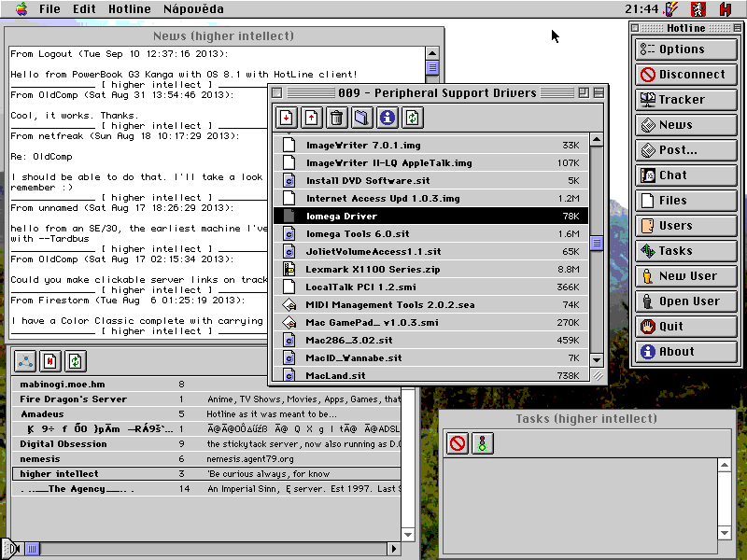Refresh the tracker server list
Screen dimensions: 747x560
pyautogui.click(x=75, y=360)
